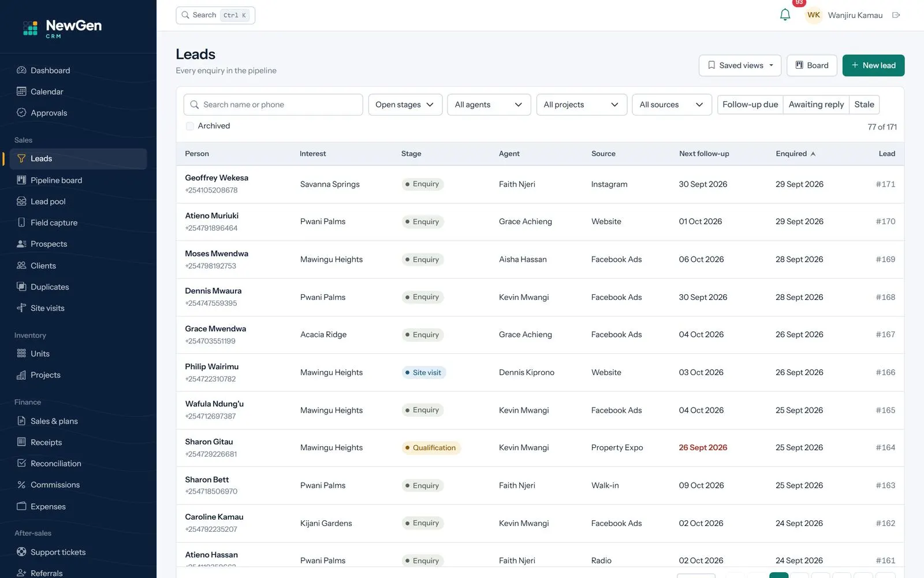Open the Saved views dropdown
This screenshot has width=924, height=578.
[740, 65]
